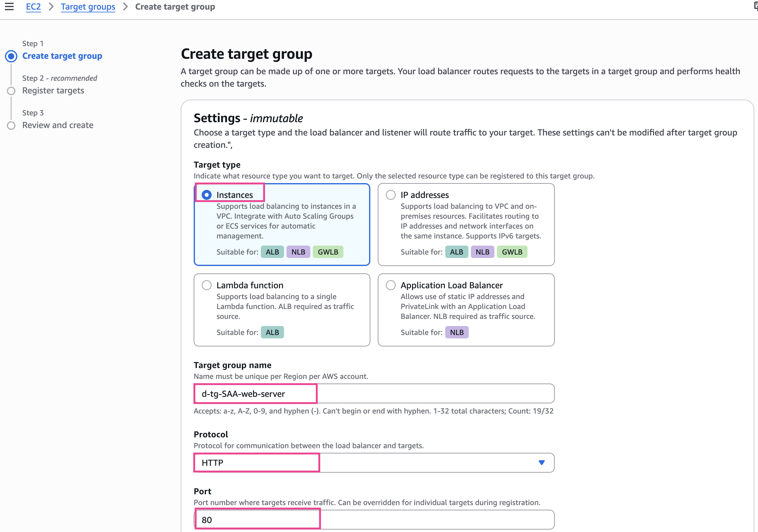Pick Application Load Balancer target type
The image size is (758, 532).
(x=390, y=285)
